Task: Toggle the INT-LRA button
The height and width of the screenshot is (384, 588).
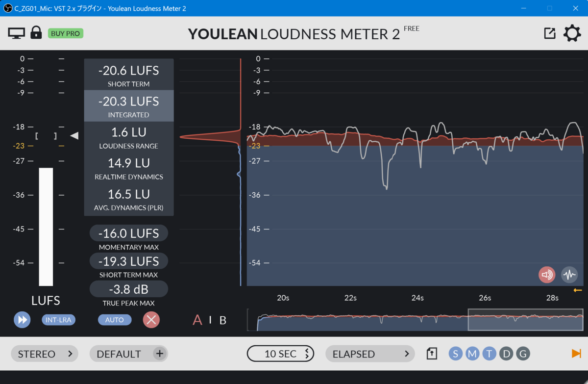Action: point(58,320)
